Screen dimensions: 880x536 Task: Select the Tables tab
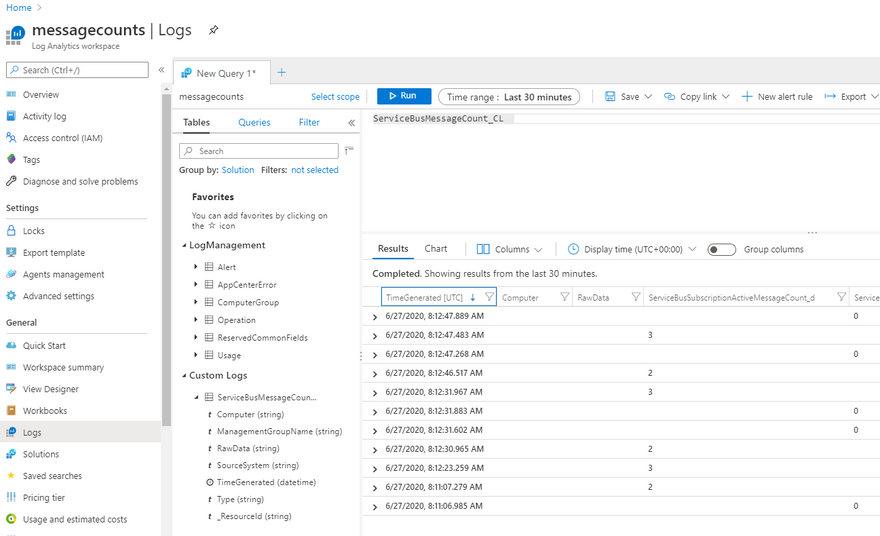[196, 122]
